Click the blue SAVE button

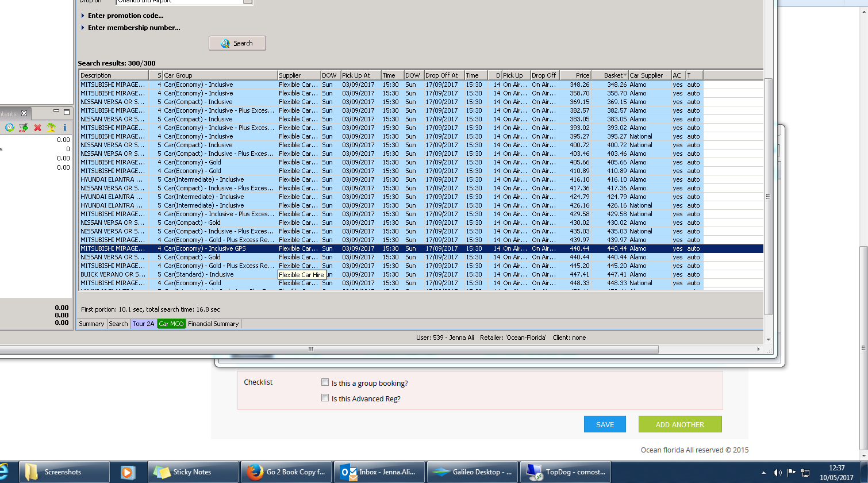click(605, 424)
